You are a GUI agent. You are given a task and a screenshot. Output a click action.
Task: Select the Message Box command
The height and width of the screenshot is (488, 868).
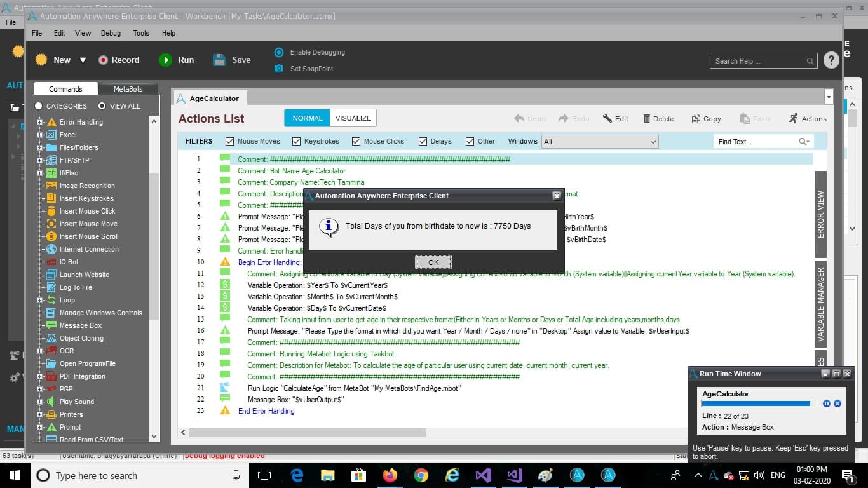pos(80,325)
